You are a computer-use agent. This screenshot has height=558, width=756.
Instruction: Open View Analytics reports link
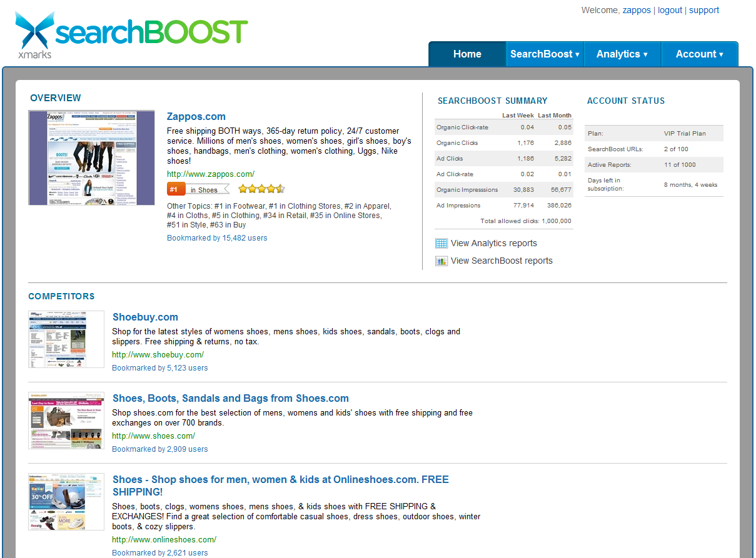[494, 244]
